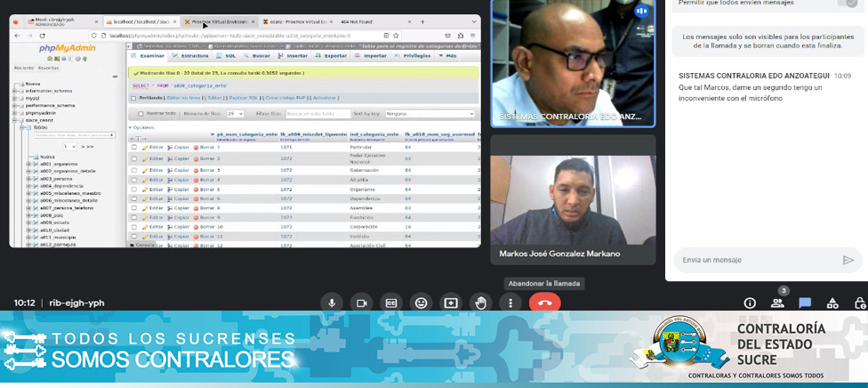
Task: Open new browser tab plus button
Action: pos(423,21)
